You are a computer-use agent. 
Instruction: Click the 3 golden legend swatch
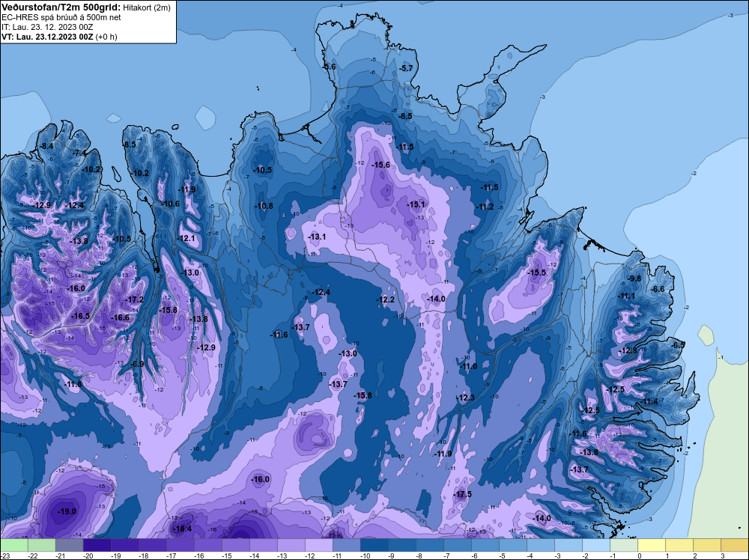(734, 545)
